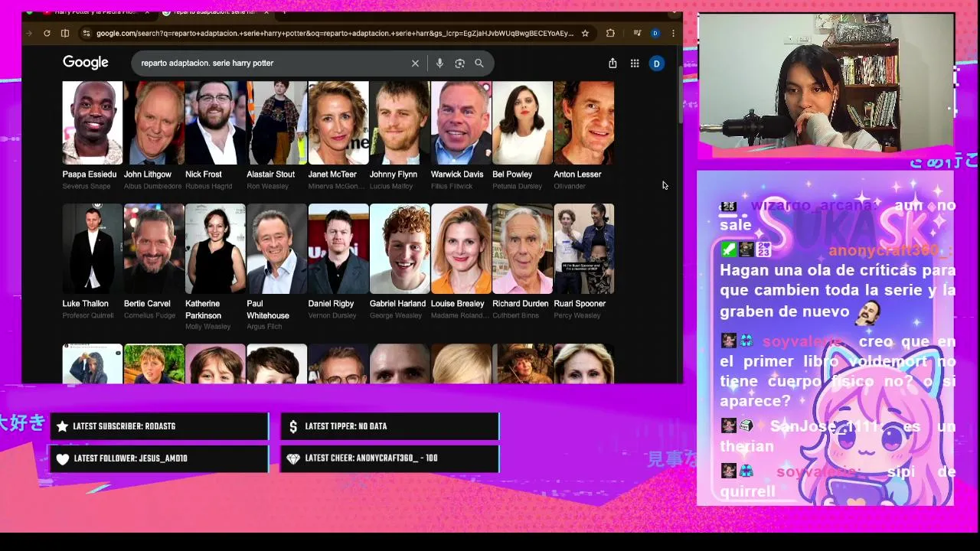Viewport: 980px width, 551px height.
Task: Open a new tab with the plus button
Action: (284, 12)
